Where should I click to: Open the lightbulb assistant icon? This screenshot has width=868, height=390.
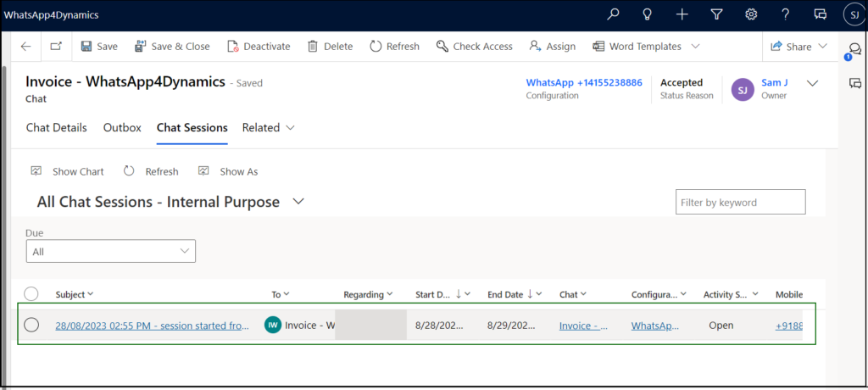(x=647, y=15)
